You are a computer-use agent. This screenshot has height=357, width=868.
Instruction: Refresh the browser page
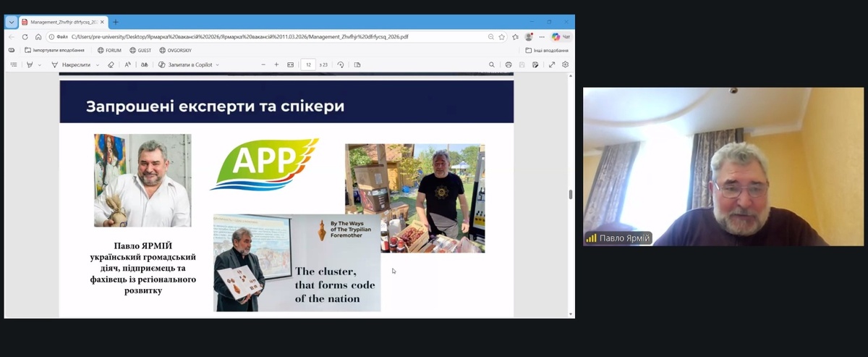(x=25, y=36)
